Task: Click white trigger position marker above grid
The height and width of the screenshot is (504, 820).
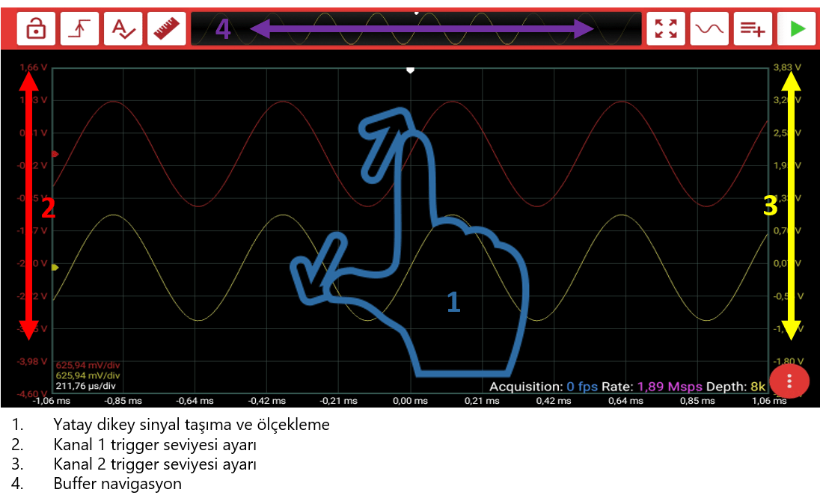Action: click(410, 70)
